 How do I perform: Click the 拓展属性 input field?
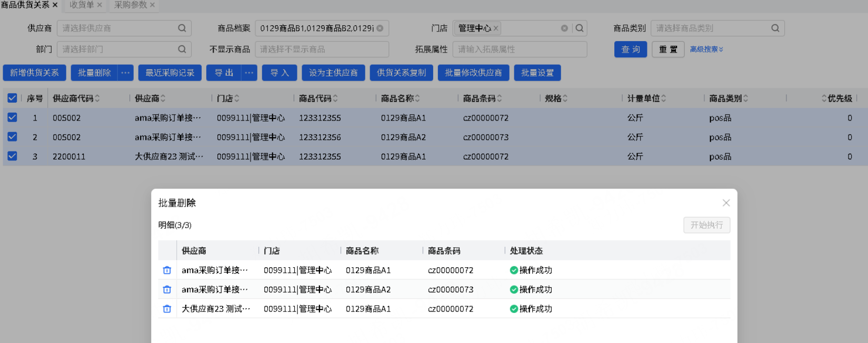(x=519, y=49)
